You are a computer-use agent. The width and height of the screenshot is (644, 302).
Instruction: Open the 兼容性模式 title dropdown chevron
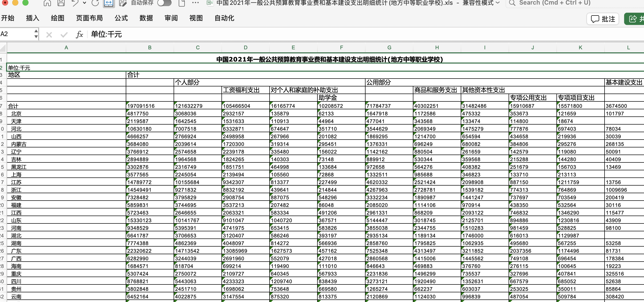[498, 3]
